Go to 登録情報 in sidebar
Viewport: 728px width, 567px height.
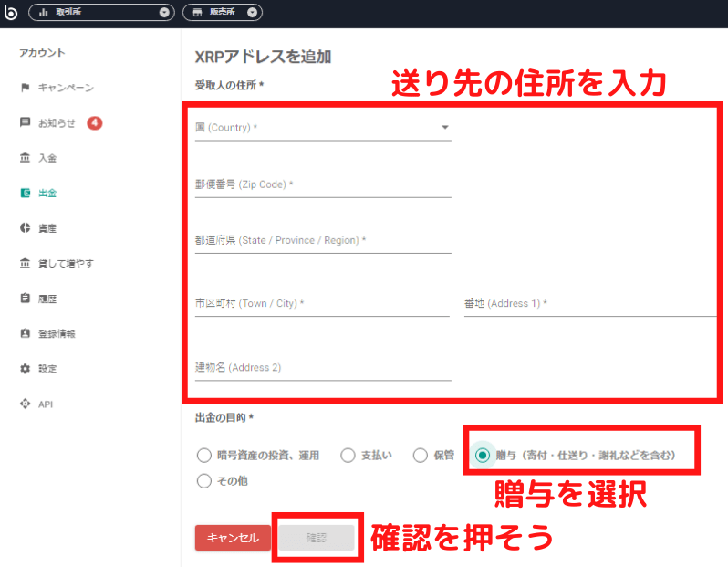tap(57, 333)
